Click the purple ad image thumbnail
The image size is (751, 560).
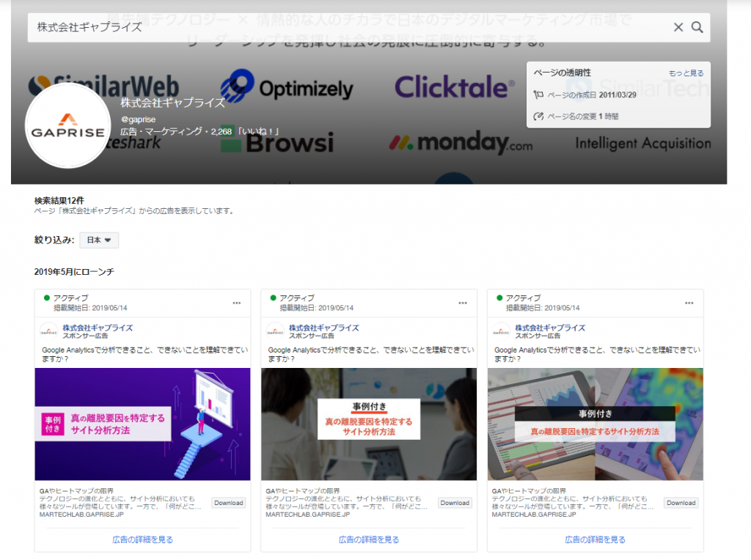pyautogui.click(x=143, y=424)
